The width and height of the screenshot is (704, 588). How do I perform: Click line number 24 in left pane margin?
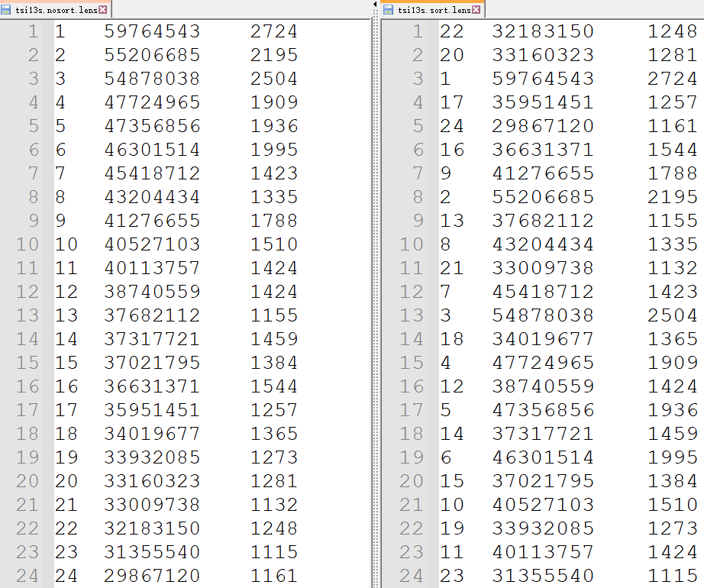27,576
